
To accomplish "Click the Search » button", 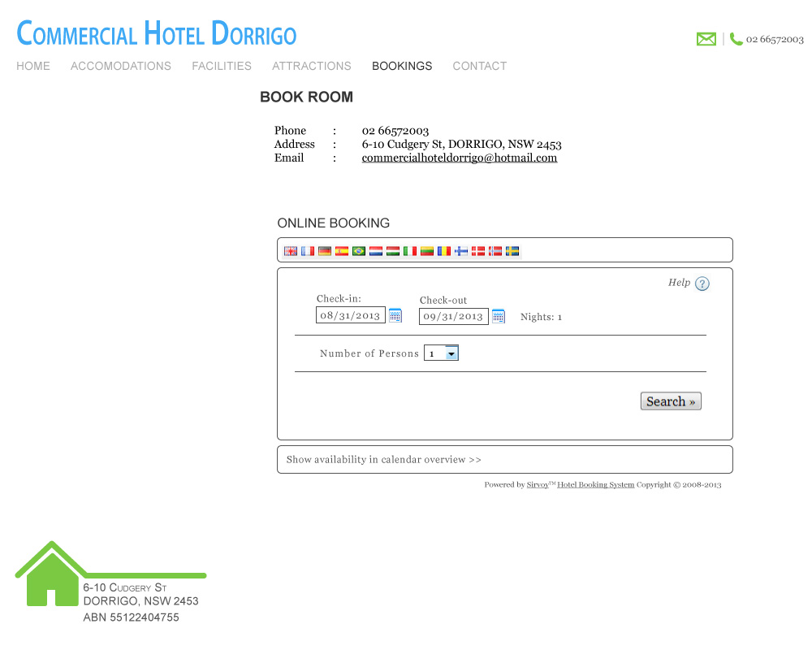I will click(671, 401).
